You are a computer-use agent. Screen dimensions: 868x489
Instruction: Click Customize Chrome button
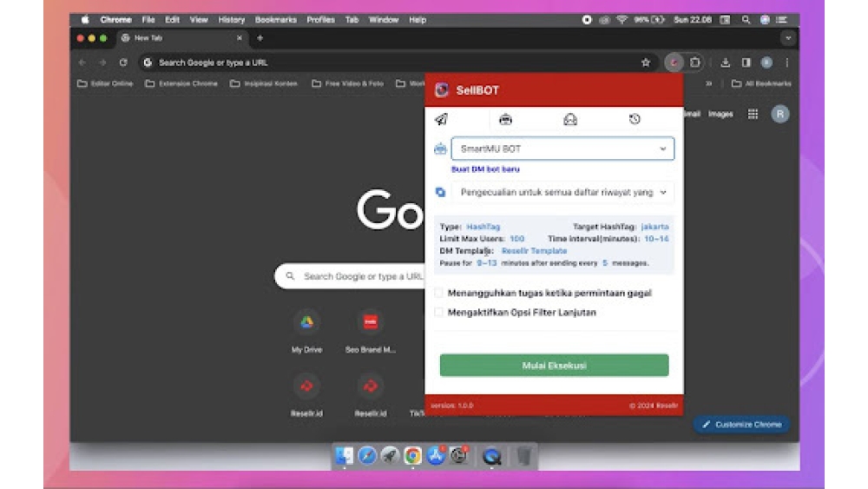click(x=741, y=425)
